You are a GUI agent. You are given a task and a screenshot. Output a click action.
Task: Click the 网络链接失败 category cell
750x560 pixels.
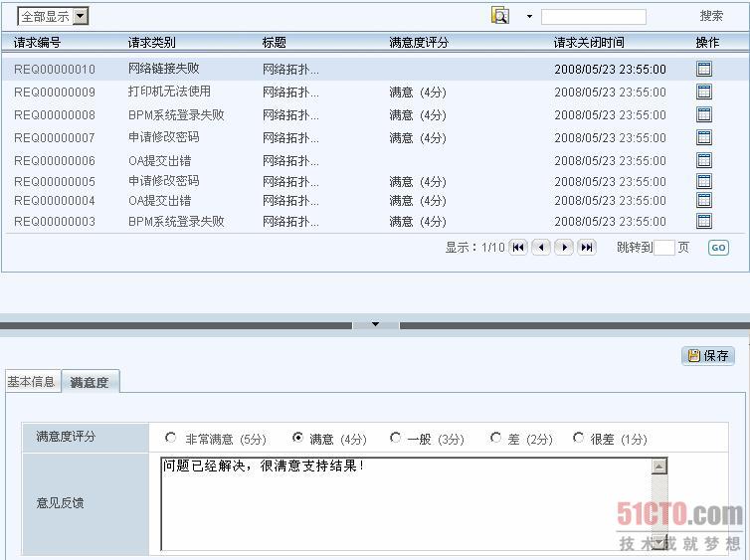[x=163, y=69]
